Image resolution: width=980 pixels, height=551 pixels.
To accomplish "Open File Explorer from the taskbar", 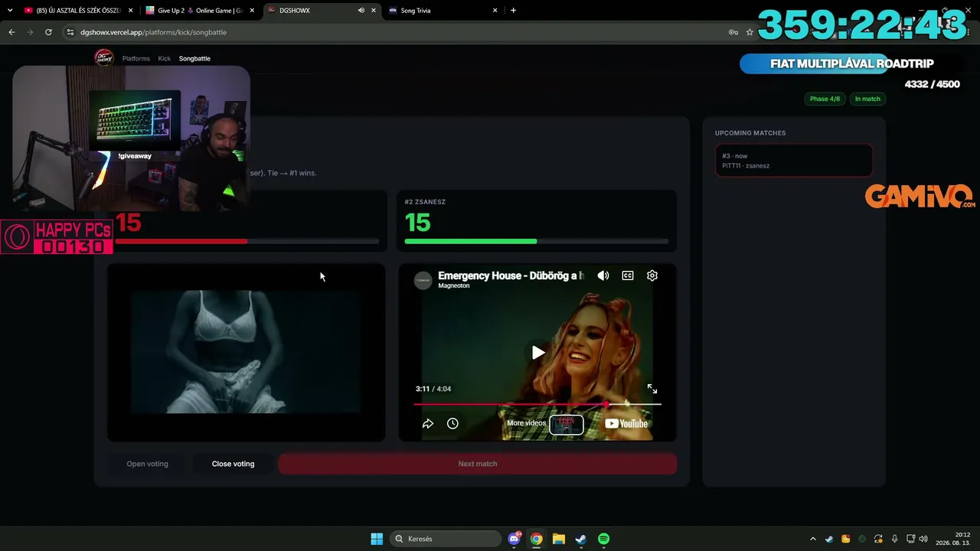I will click(x=559, y=539).
